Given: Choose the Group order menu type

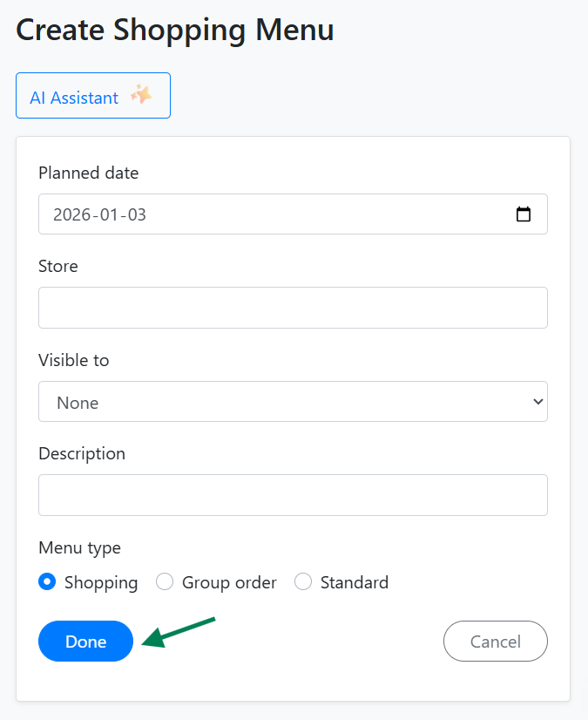Looking at the screenshot, I should pyautogui.click(x=165, y=581).
